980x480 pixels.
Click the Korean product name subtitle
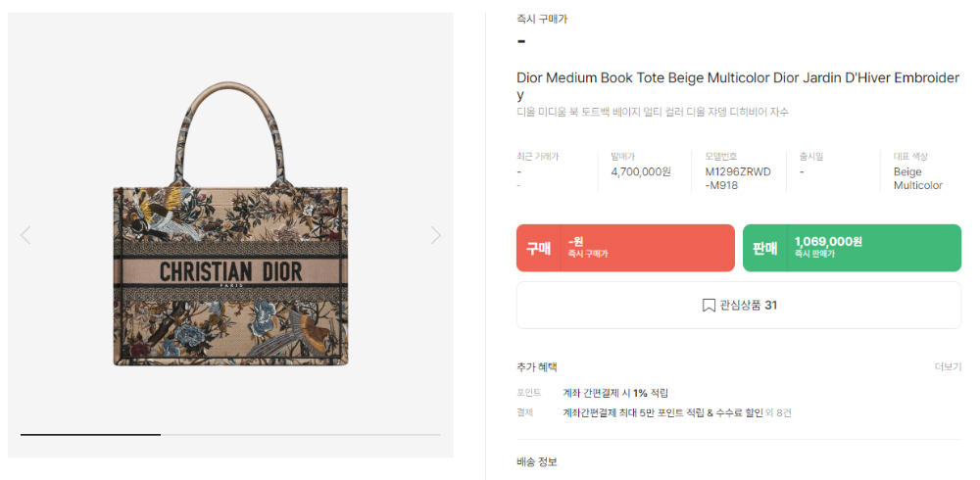point(653,113)
